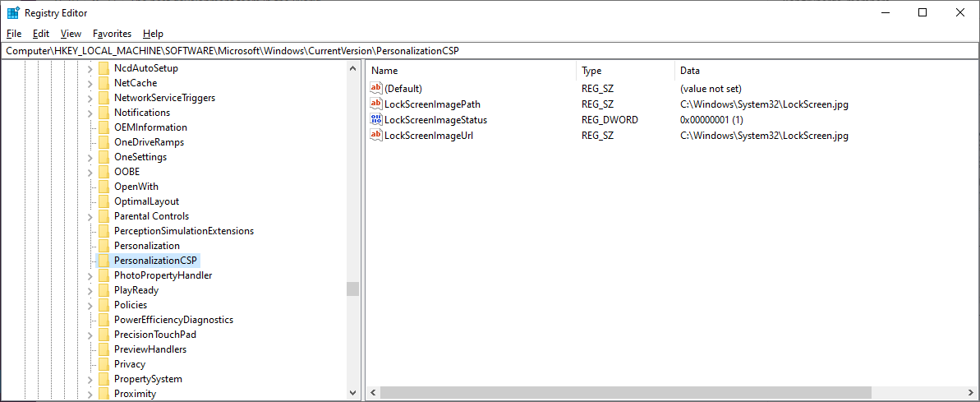980x402 pixels.
Task: Expand the NcdAutoSetup key
Action: click(x=90, y=68)
